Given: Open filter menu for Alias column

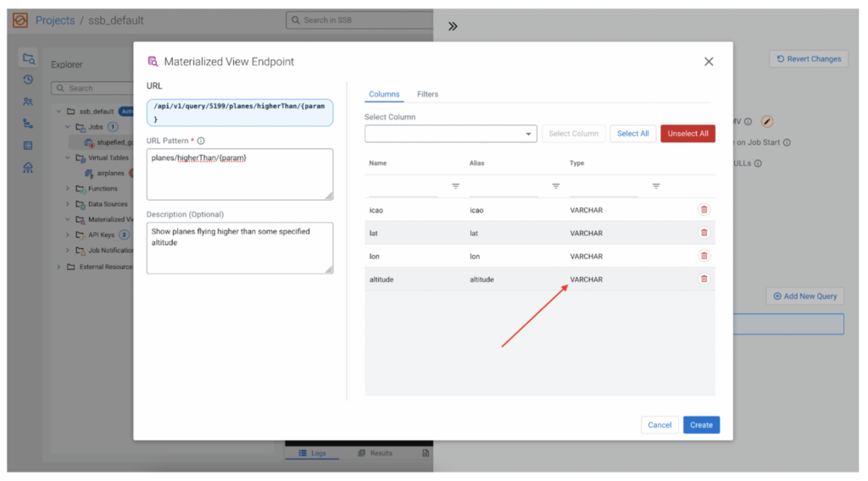Looking at the screenshot, I should (x=556, y=186).
